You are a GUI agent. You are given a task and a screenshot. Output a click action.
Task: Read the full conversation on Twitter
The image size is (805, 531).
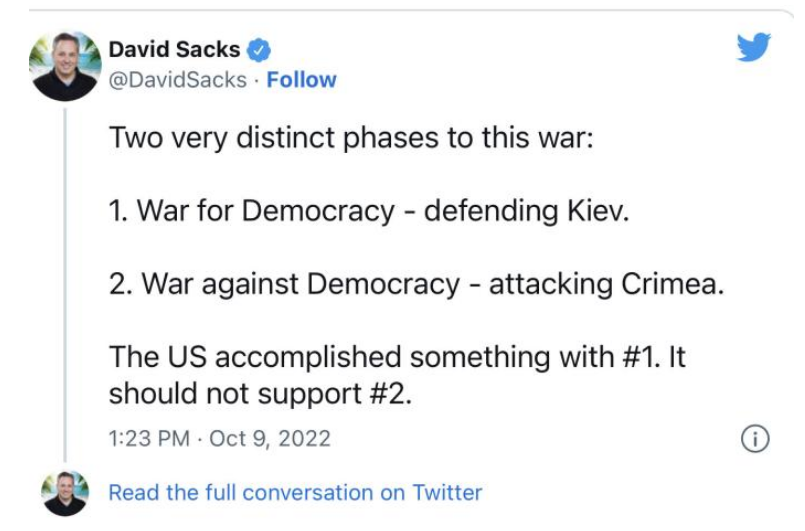[x=295, y=492]
